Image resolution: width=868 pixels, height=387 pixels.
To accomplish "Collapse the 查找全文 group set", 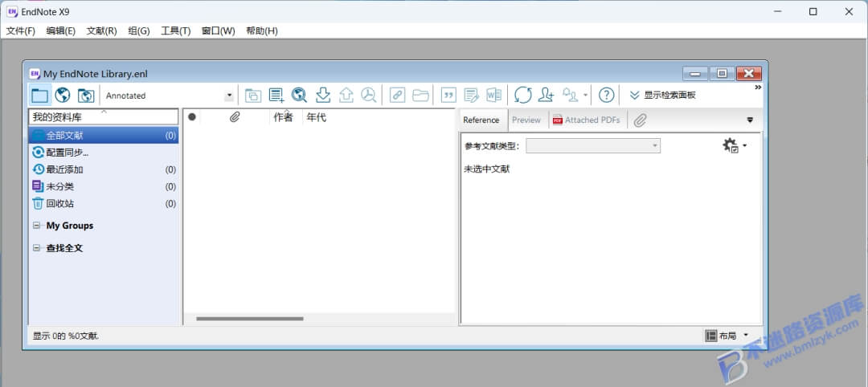I will pos(36,248).
